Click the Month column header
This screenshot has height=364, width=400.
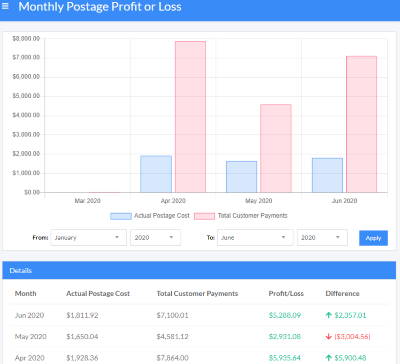tap(25, 294)
